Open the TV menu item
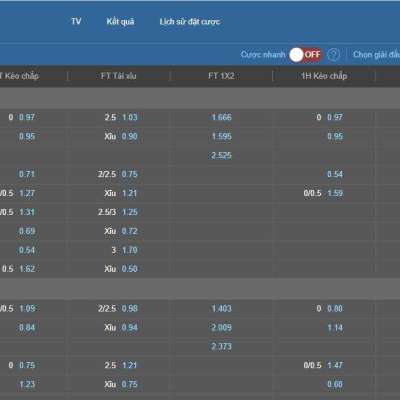This screenshot has width=400, height=400. point(76,21)
